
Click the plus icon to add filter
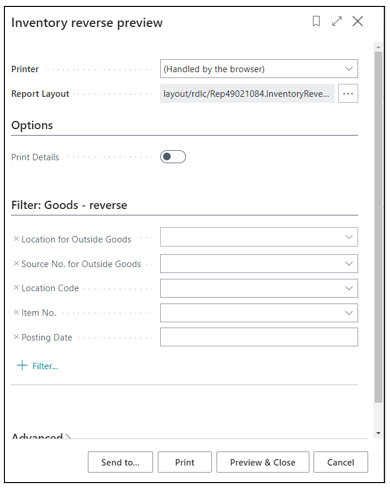coord(22,365)
